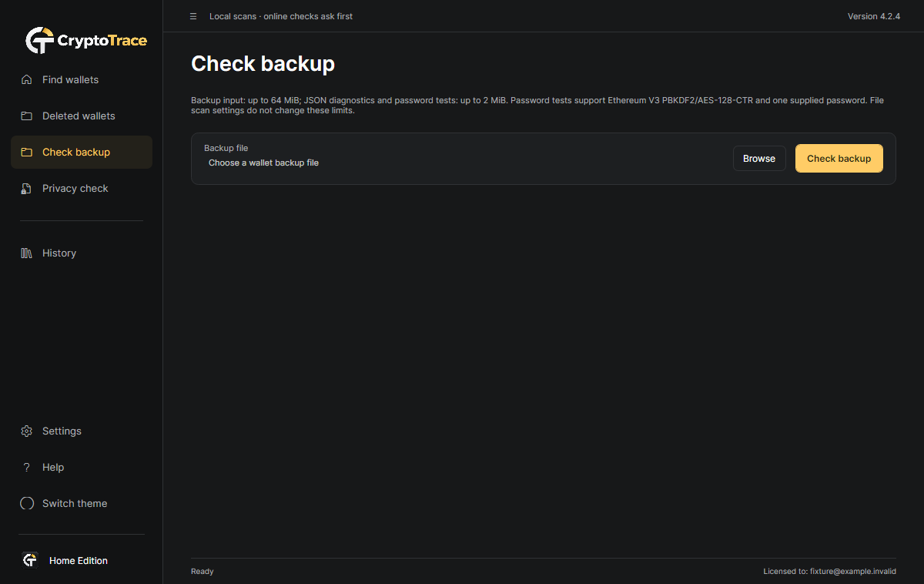Click the Find wallets home icon

click(27, 79)
